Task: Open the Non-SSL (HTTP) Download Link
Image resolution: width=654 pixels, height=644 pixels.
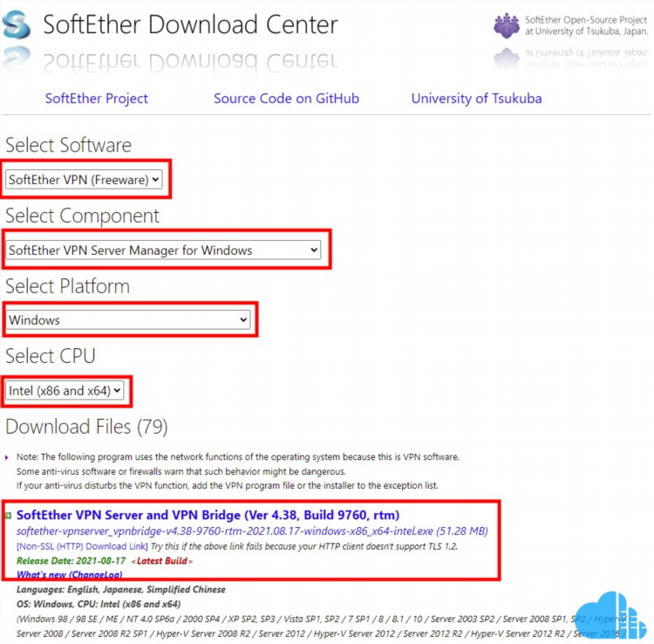Action: click(82, 546)
